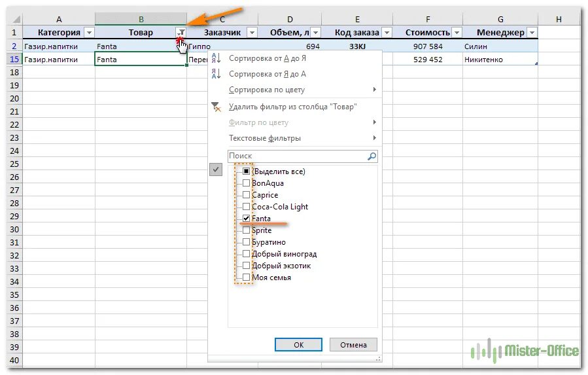
Task: Click the Силин manager cell
Action: pyautogui.click(x=500, y=46)
